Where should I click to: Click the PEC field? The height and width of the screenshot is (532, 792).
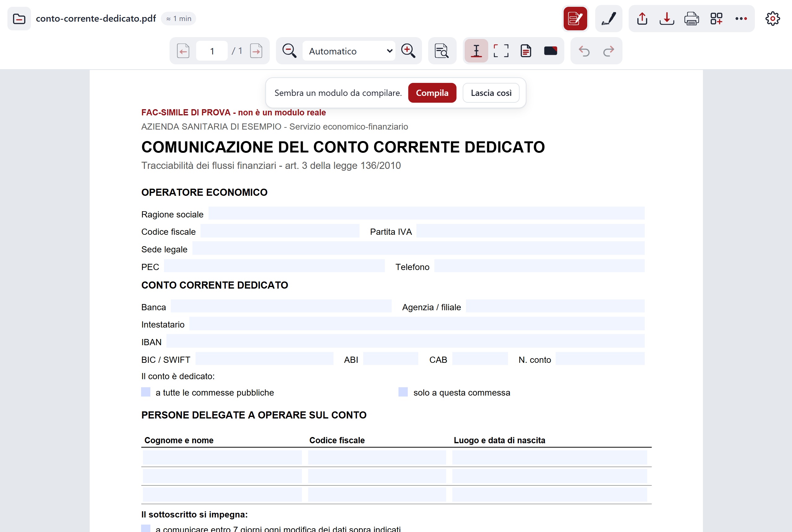coord(274,266)
